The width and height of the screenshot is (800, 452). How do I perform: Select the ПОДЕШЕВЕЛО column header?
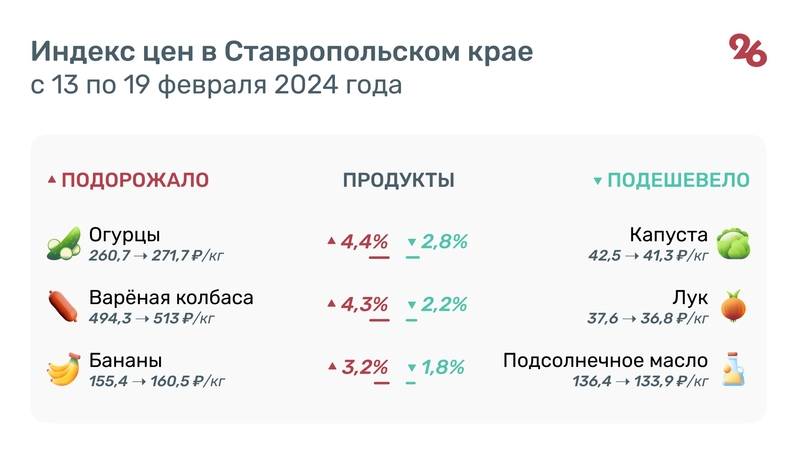(x=679, y=181)
